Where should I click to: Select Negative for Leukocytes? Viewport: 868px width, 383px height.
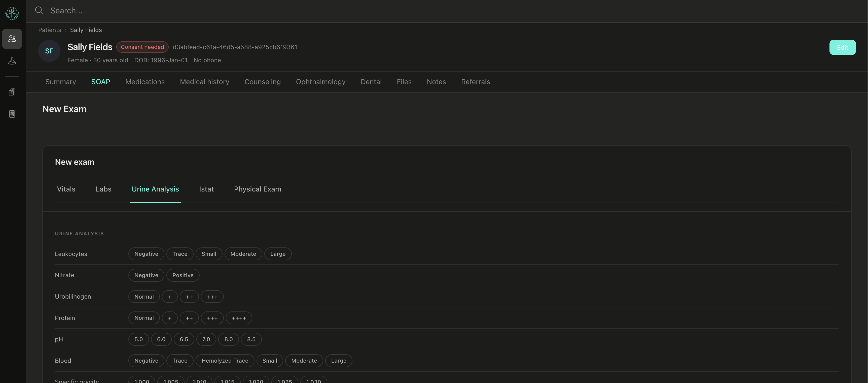click(146, 254)
